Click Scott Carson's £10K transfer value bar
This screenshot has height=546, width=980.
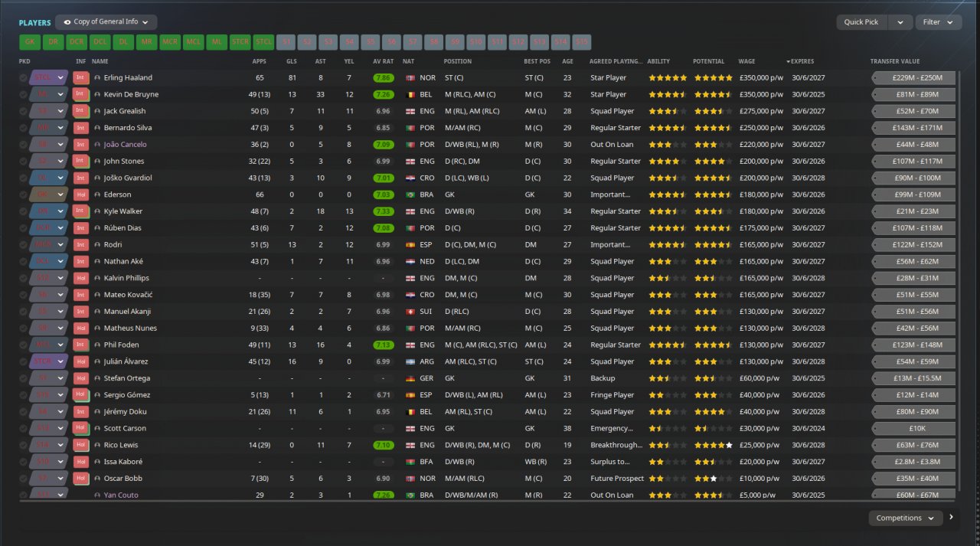tap(913, 428)
